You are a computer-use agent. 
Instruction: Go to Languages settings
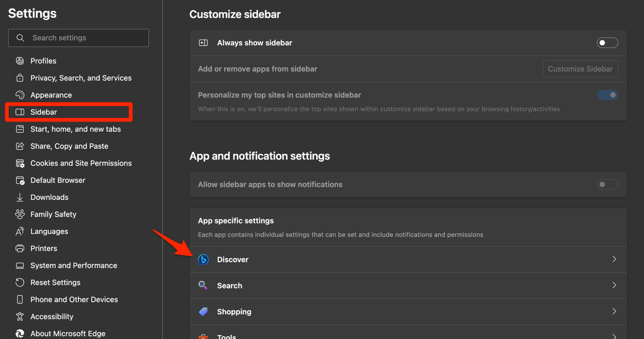pos(49,231)
